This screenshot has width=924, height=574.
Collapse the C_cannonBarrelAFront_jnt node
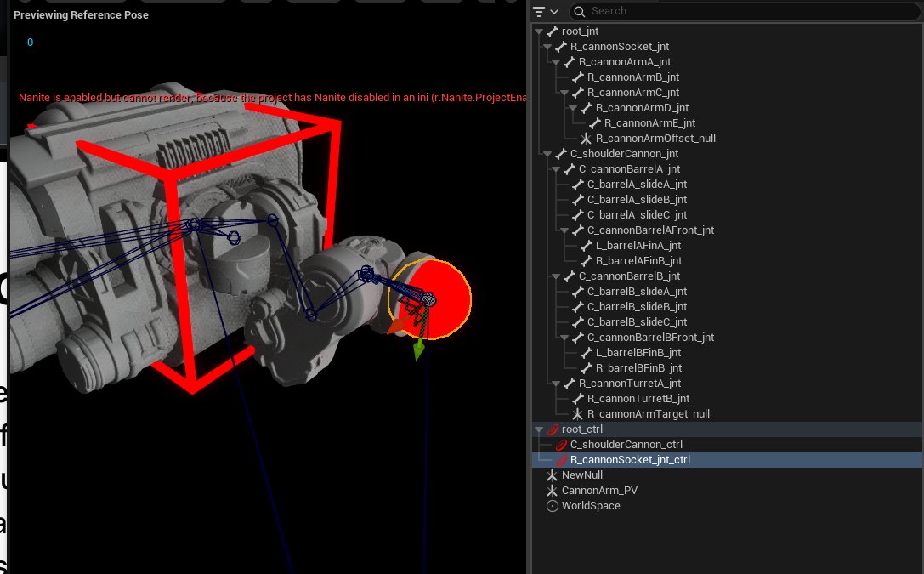pos(564,230)
